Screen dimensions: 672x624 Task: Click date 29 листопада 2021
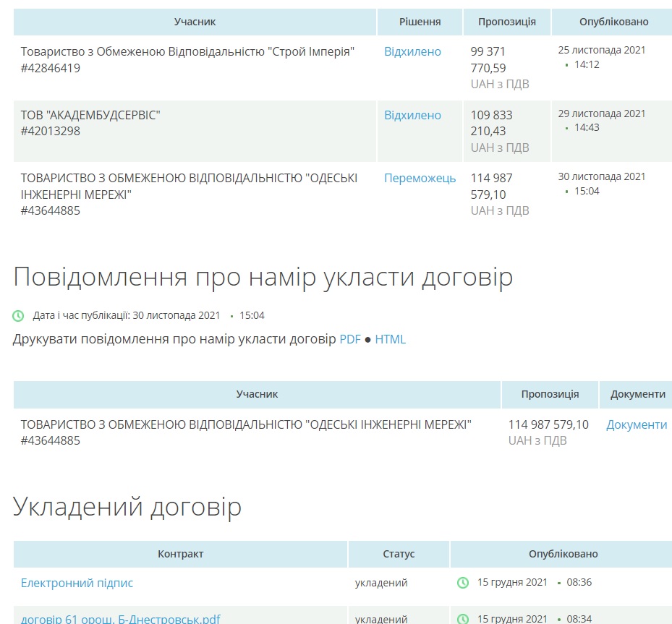click(602, 114)
